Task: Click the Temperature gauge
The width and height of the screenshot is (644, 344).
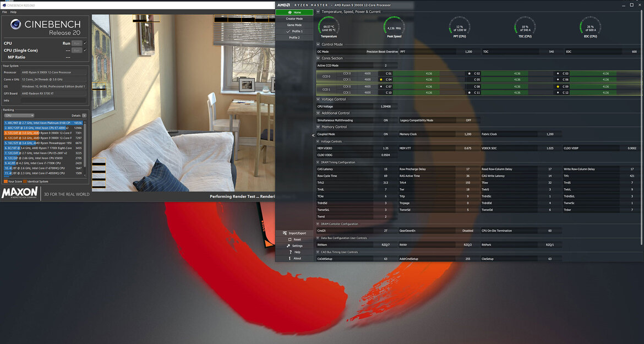Action: click(x=329, y=26)
